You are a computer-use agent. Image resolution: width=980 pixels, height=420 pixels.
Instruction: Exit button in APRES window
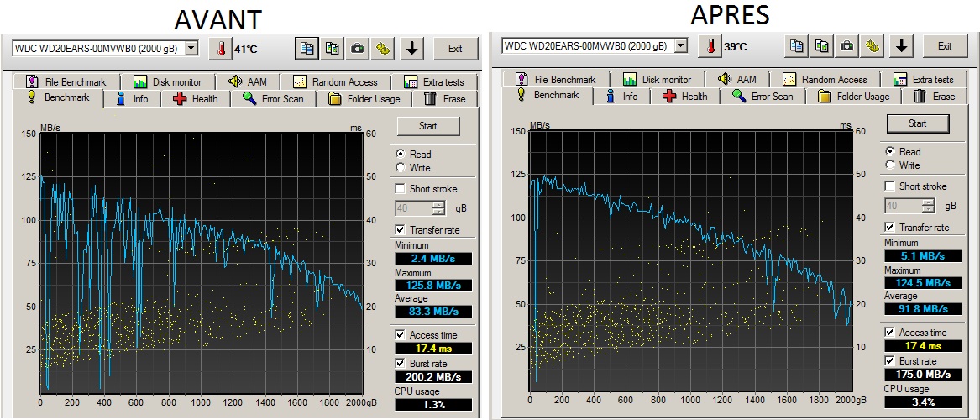[x=945, y=45]
